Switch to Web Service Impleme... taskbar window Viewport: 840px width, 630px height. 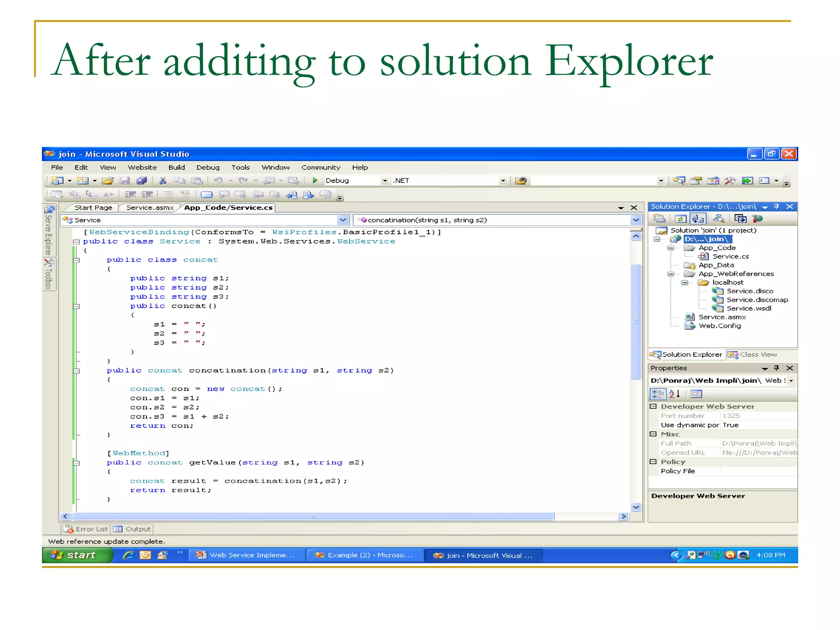tap(247, 555)
